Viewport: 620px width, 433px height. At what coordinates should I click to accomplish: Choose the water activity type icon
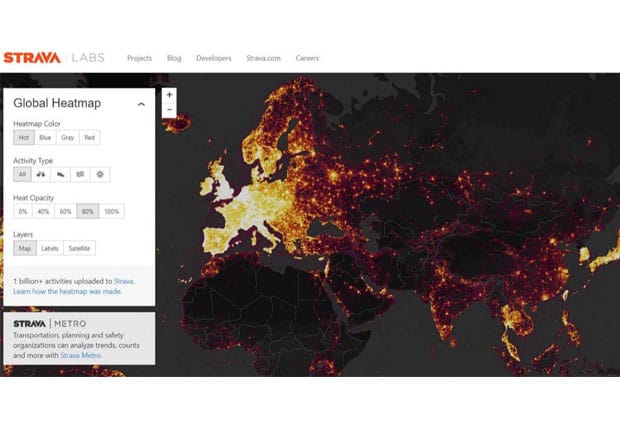80,174
